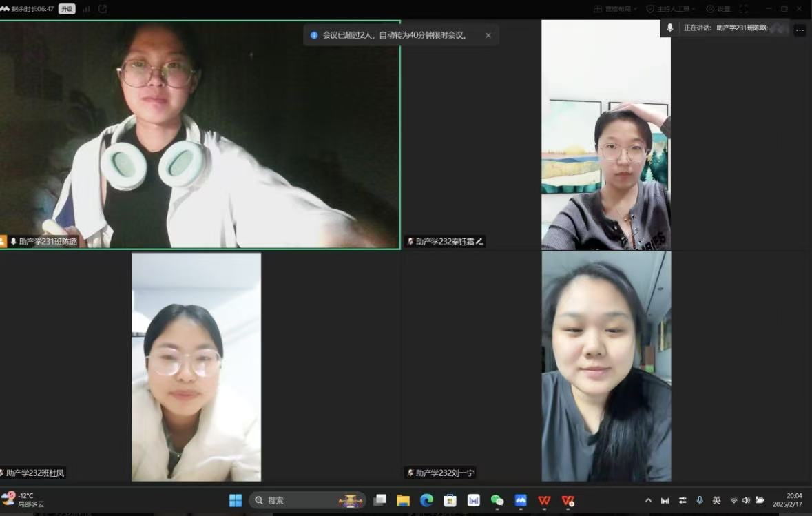
Task: Open the 宫格布局 grid layout menu
Action: (616, 9)
